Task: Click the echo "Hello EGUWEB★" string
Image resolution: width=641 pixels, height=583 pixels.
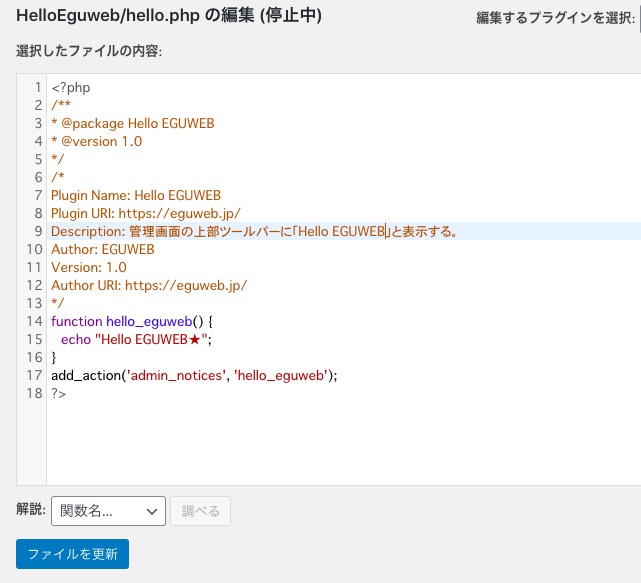Action: [x=153, y=340]
